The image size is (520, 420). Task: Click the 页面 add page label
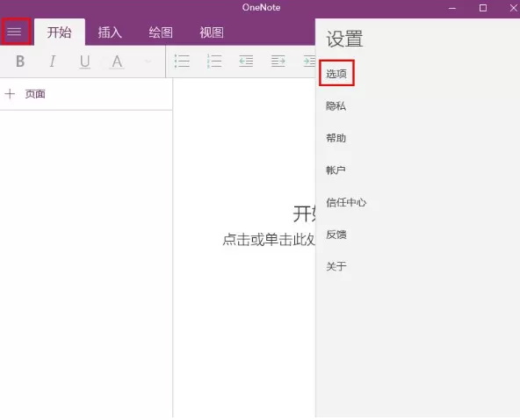[35, 94]
